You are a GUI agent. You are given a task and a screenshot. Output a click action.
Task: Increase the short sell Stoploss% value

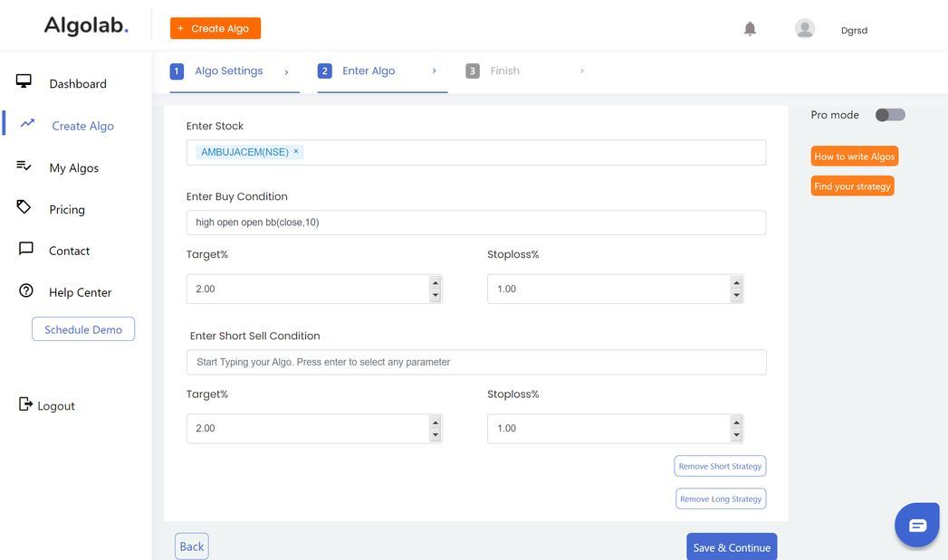pos(736,422)
